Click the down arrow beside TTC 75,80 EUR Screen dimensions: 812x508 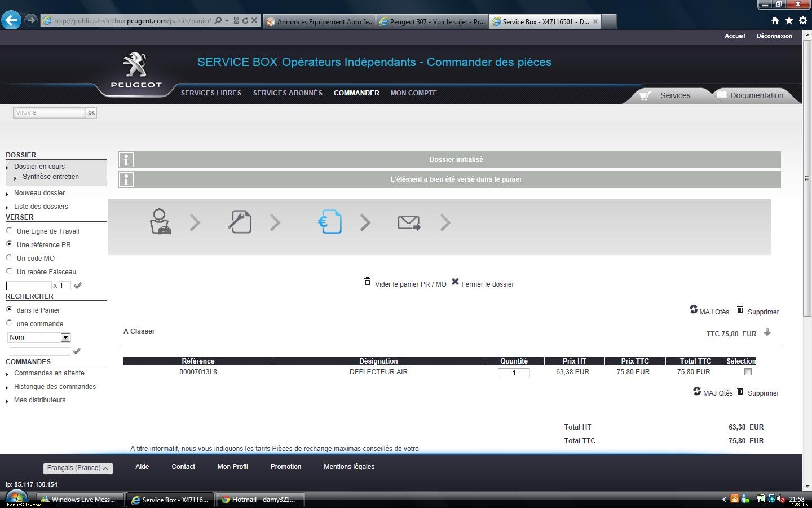(767, 332)
